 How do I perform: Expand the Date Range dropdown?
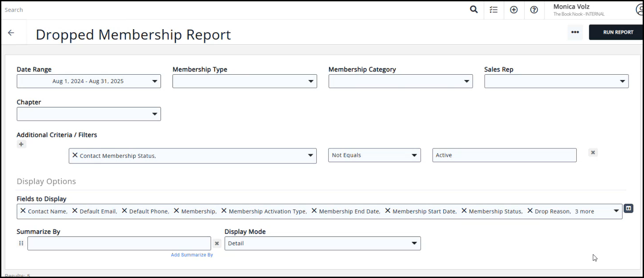(154, 81)
